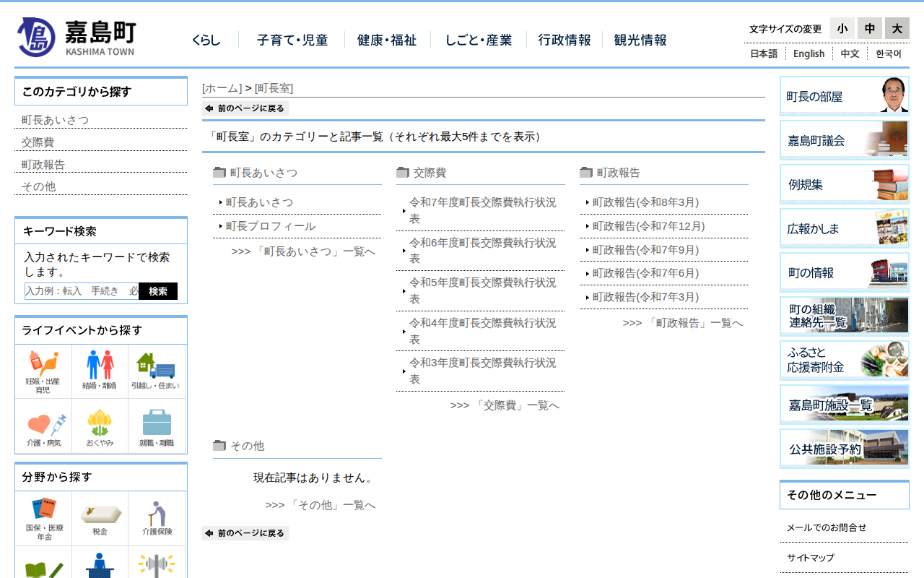The width and height of the screenshot is (924, 578).
Task: Open the くらし navigation menu
Action: 206,40
